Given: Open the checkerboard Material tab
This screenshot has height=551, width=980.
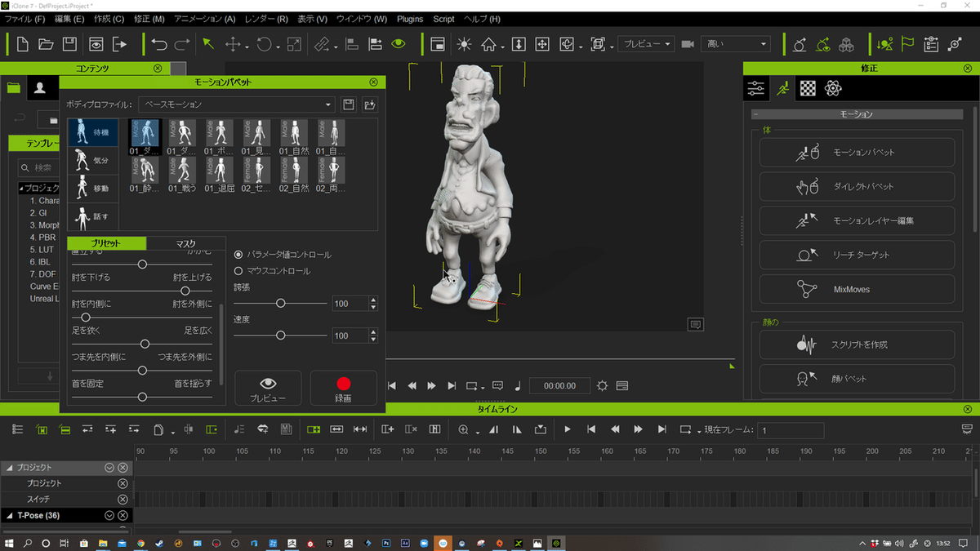Looking at the screenshot, I should point(808,88).
